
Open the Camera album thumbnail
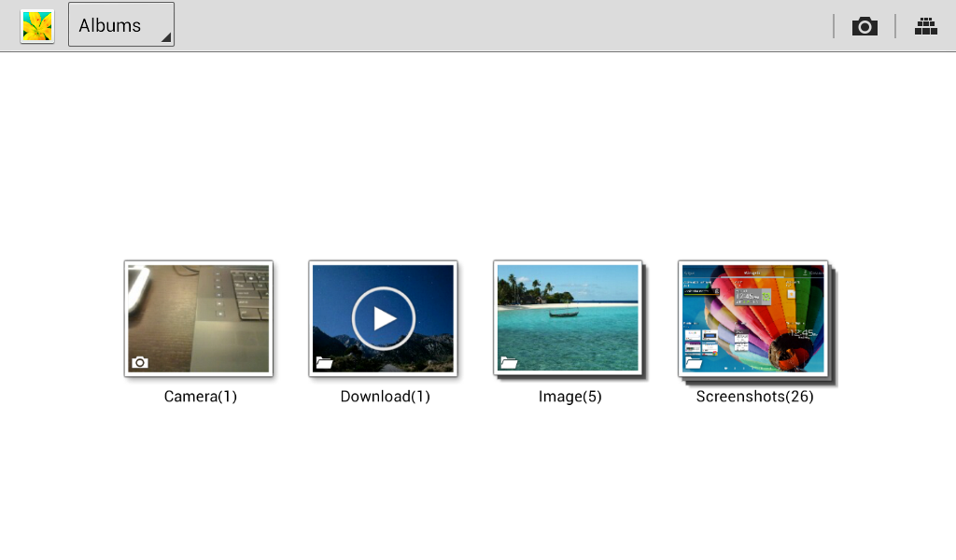pos(198,318)
